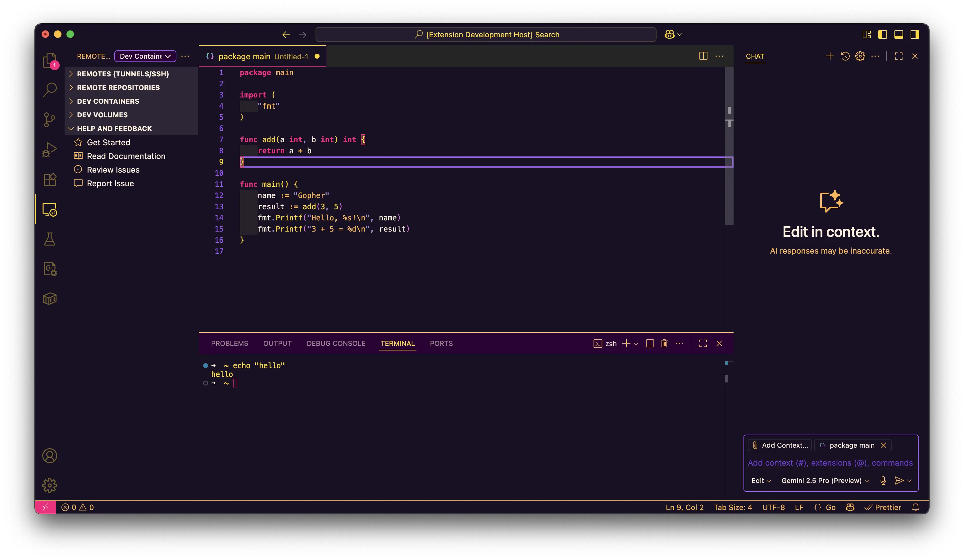Switch to the Debug Console tab
Screen dimensions: 964x560
pos(335,343)
